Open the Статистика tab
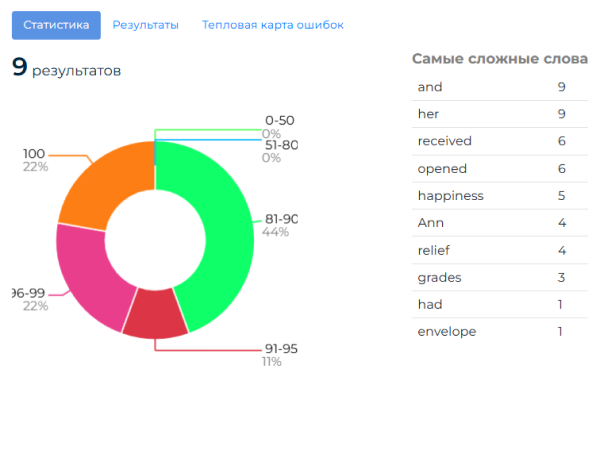 click(56, 25)
